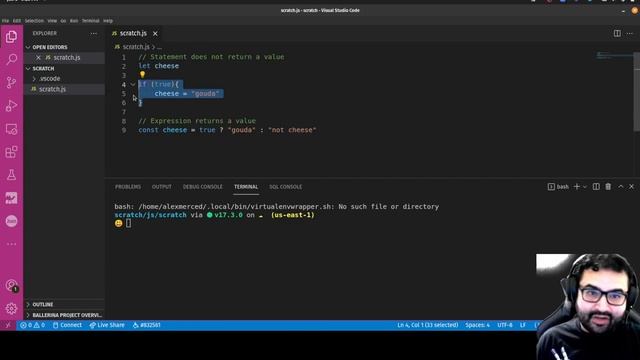Click the Connect status bar item
The image size is (640, 360).
point(67,325)
